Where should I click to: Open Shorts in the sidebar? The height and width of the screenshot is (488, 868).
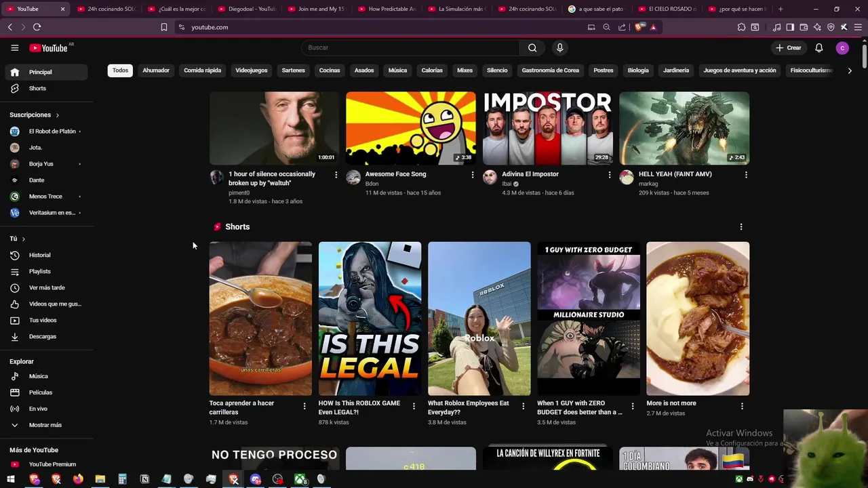point(46,88)
